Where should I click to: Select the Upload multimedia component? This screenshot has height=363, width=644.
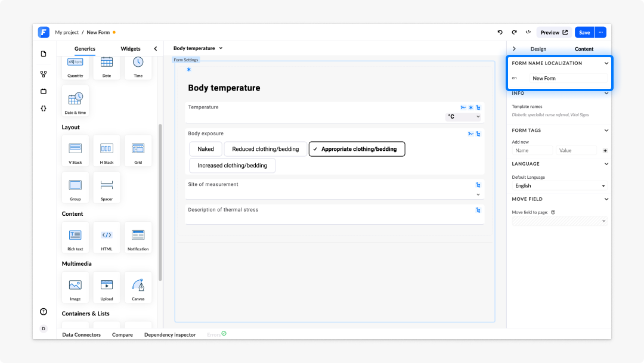click(x=107, y=287)
